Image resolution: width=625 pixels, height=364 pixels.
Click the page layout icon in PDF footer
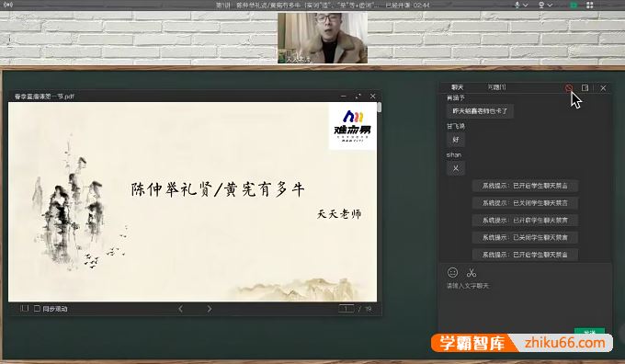point(24,308)
